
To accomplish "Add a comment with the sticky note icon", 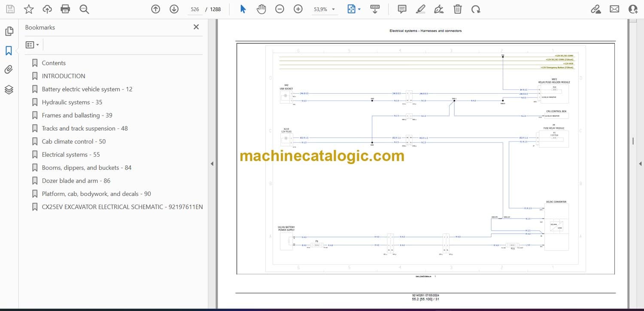I will click(x=402, y=9).
